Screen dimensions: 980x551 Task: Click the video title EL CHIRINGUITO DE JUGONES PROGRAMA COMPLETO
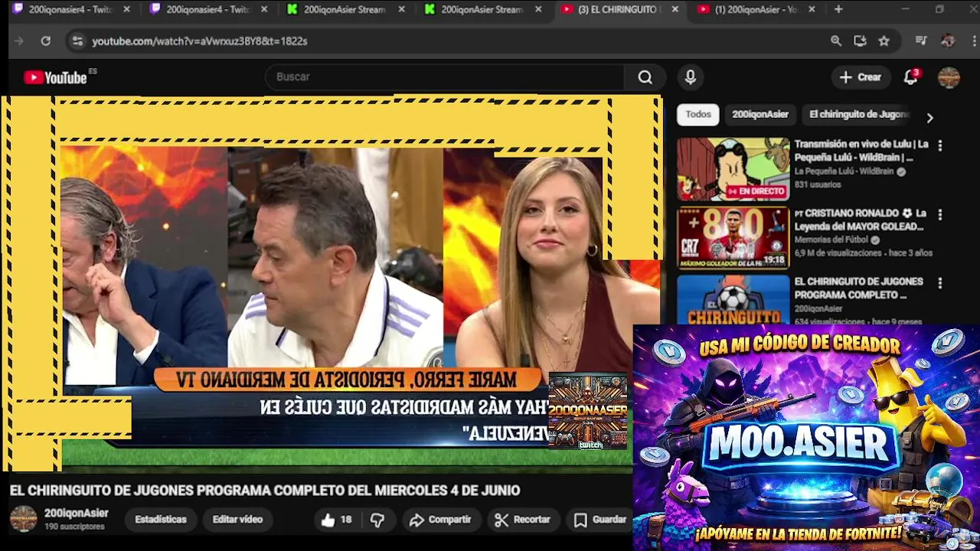pyautogui.click(x=265, y=491)
